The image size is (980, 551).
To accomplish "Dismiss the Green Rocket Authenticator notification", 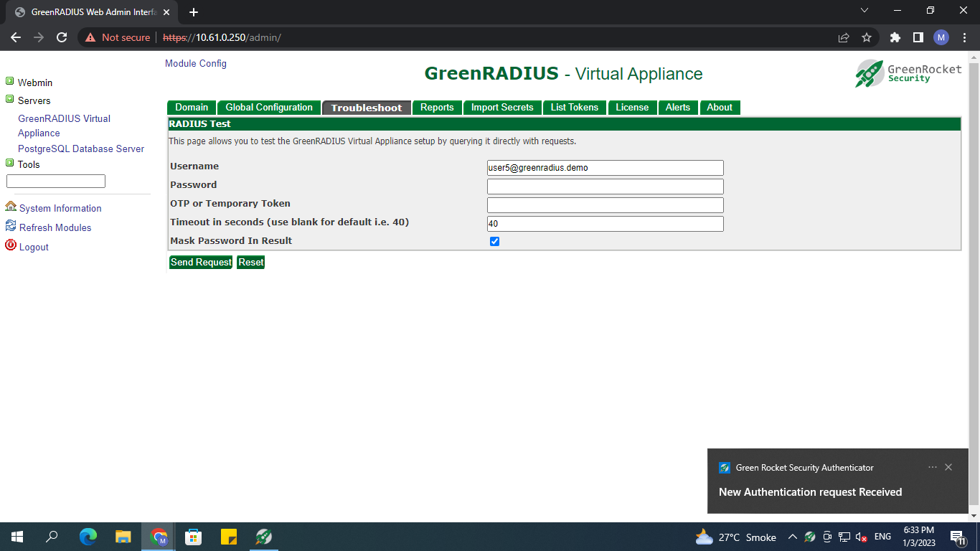I will pyautogui.click(x=948, y=467).
